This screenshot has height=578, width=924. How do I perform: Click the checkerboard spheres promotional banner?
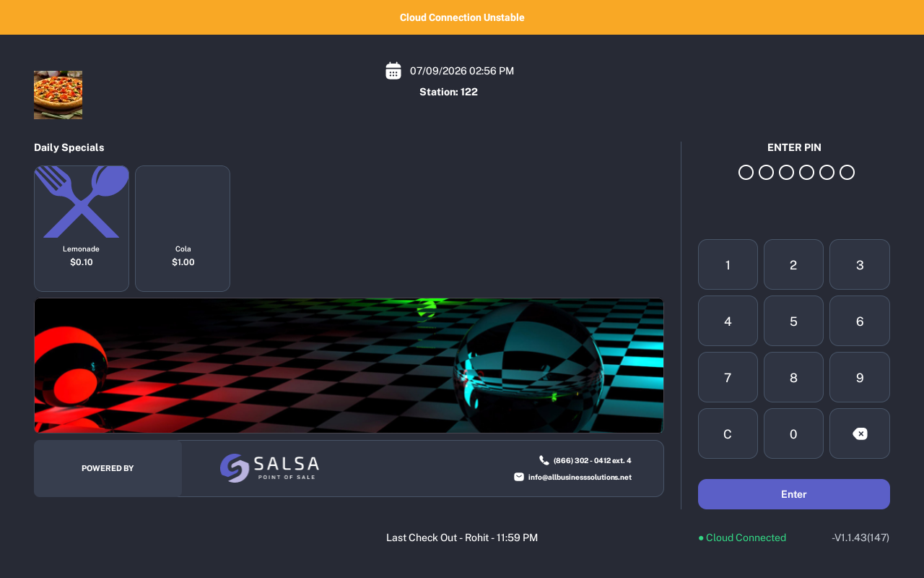349,366
